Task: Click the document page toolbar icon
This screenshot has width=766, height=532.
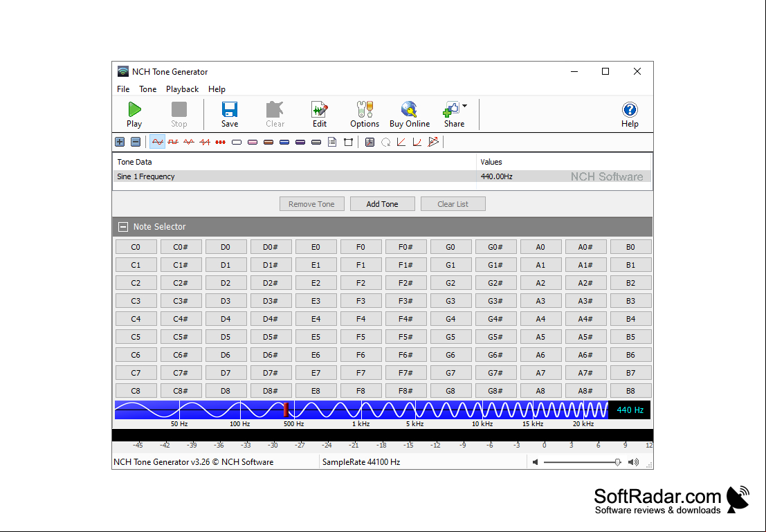Action: 332,142
